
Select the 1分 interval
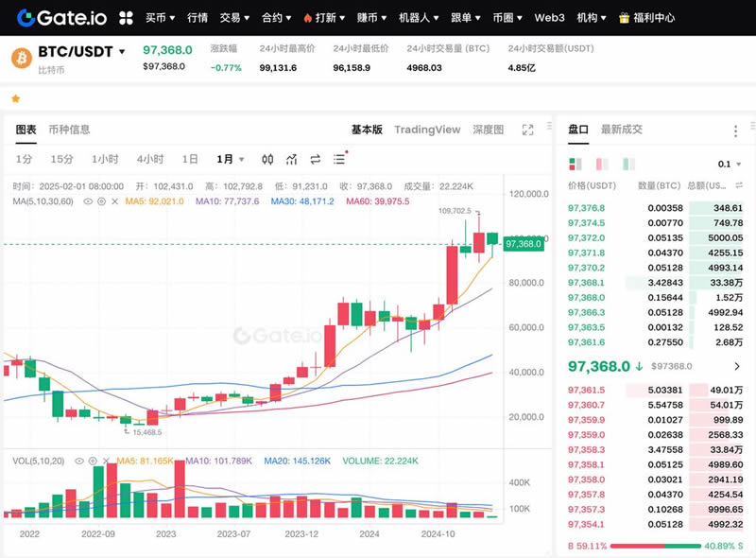(24, 159)
